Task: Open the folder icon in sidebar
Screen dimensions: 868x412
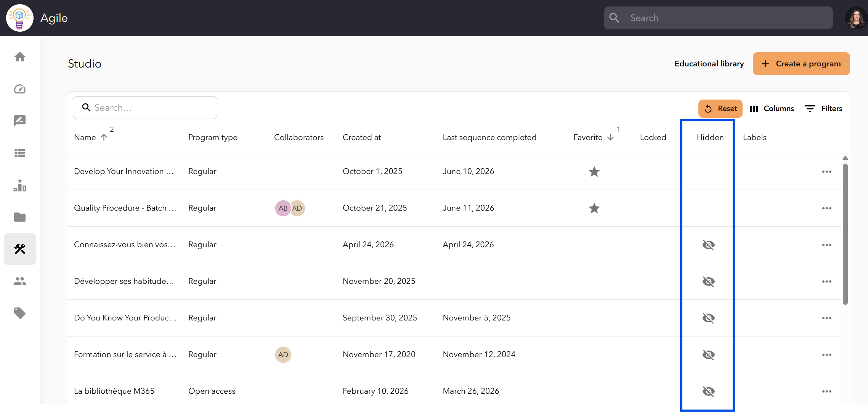Action: point(20,217)
